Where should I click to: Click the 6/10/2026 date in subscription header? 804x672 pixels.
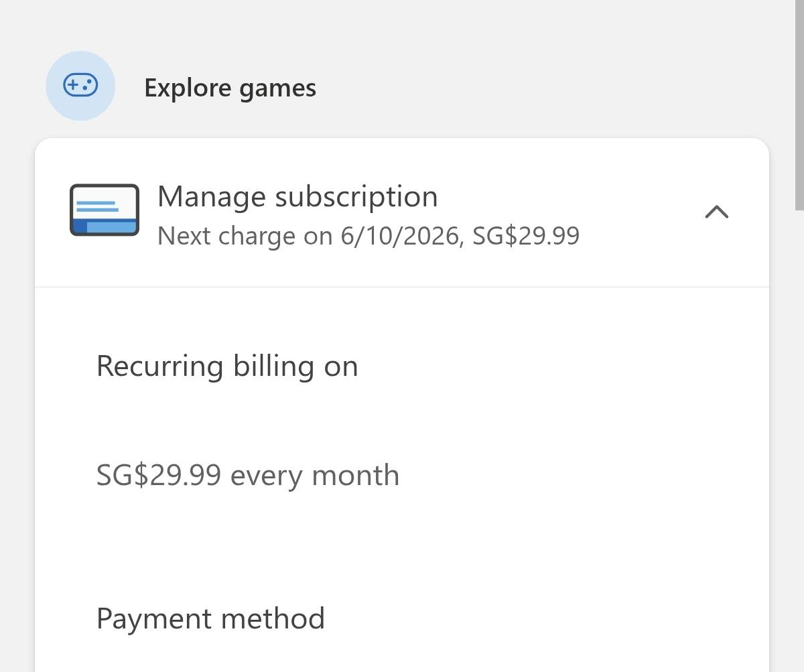coord(400,236)
